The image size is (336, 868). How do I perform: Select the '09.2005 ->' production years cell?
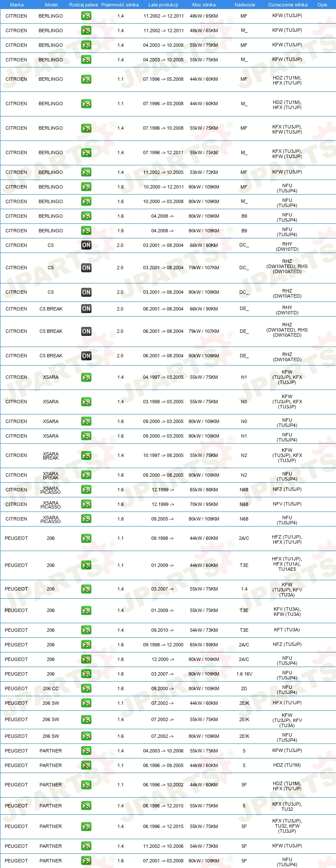(162, 519)
